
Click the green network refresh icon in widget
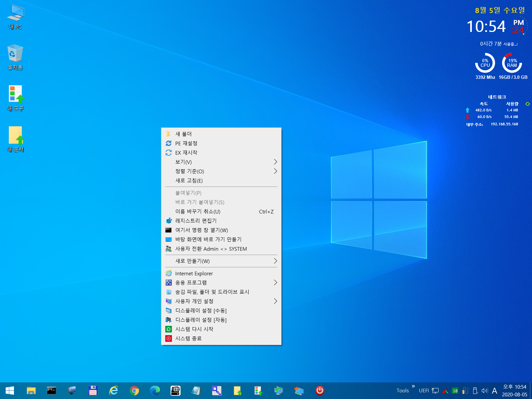pos(527,104)
